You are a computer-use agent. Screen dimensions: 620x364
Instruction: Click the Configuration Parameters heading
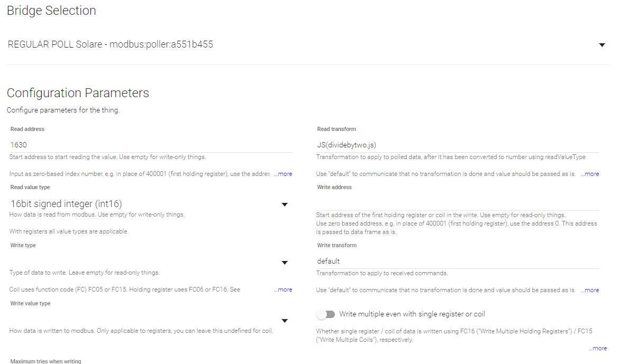(x=78, y=93)
